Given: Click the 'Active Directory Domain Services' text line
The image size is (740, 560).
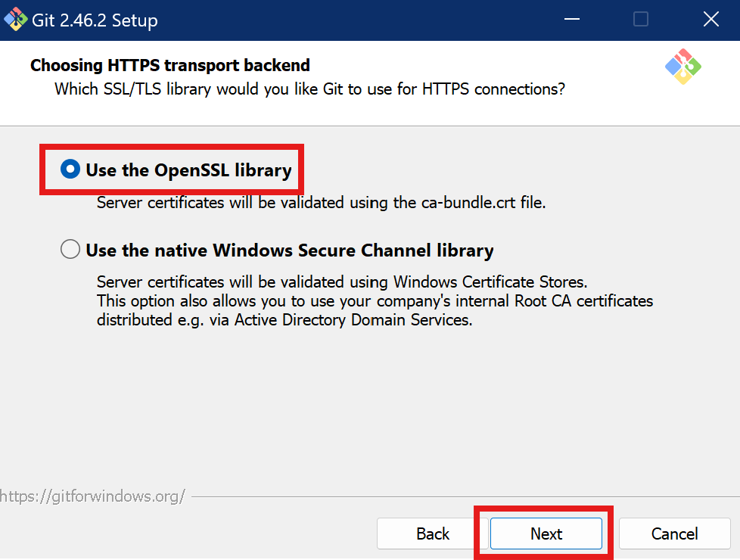Looking at the screenshot, I should pos(284,319).
